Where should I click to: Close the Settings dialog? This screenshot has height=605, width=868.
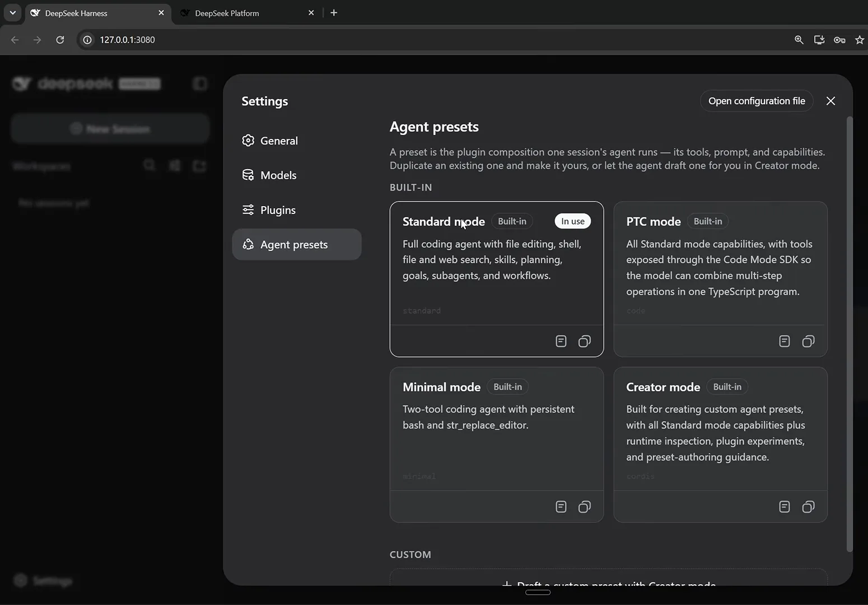point(830,101)
